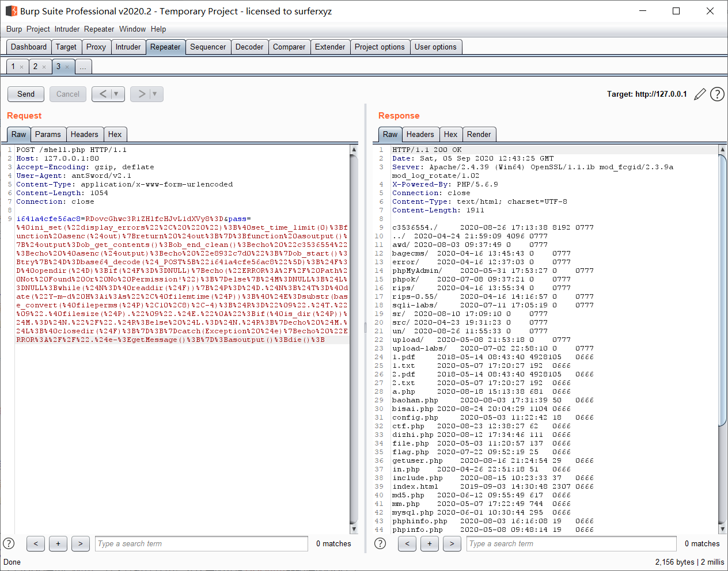Image resolution: width=728 pixels, height=571 pixels.
Task: Open help icon beside Request search bar
Action: (9, 543)
